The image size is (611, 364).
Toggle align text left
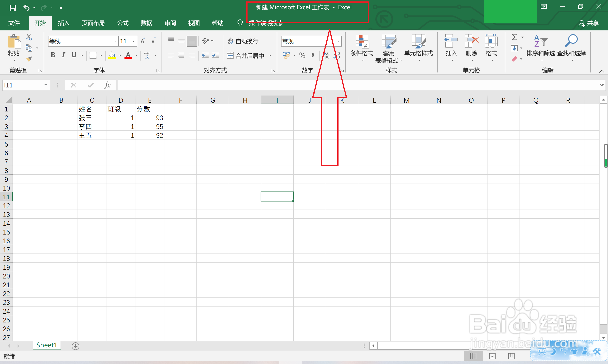(x=171, y=56)
